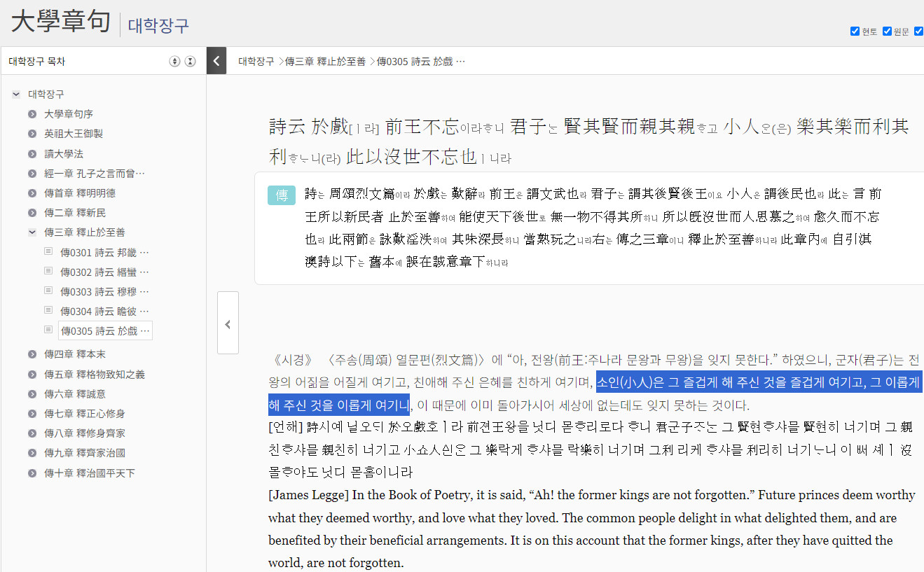
Task: Go to 傳三章 釋止於至善 in breadcrumb
Action: click(325, 62)
